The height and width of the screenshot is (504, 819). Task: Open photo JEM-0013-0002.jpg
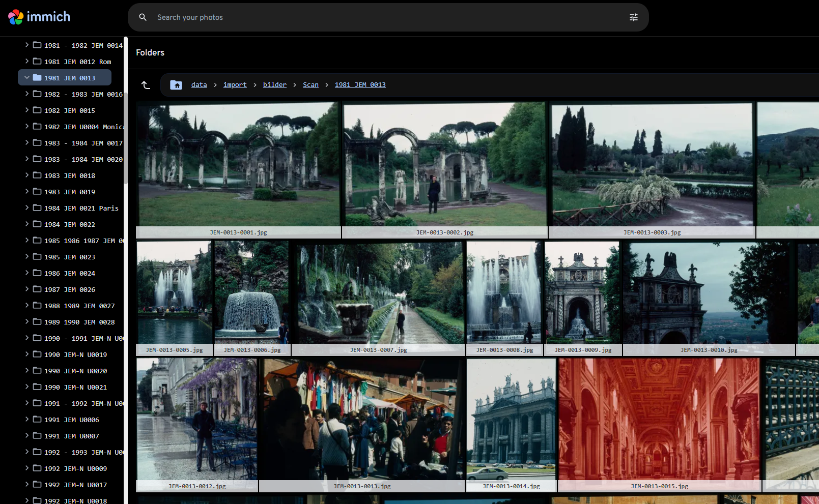[445, 170]
